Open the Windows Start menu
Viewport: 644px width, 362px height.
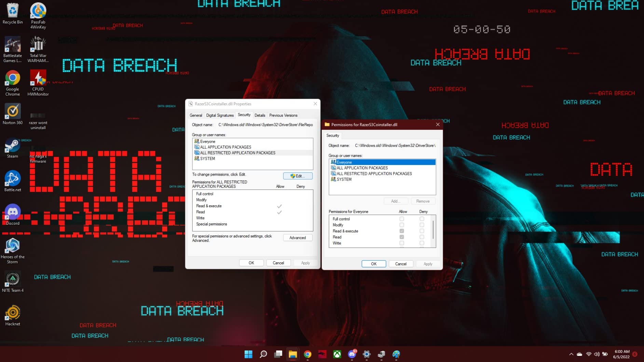click(x=248, y=354)
